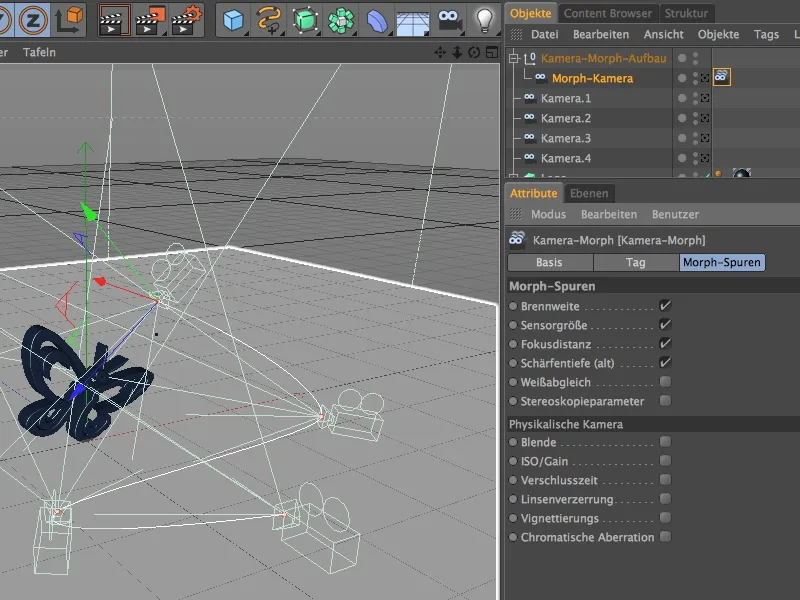Screen dimensions: 800x600
Task: Select the Morph-Kamera object
Action: 592,78
